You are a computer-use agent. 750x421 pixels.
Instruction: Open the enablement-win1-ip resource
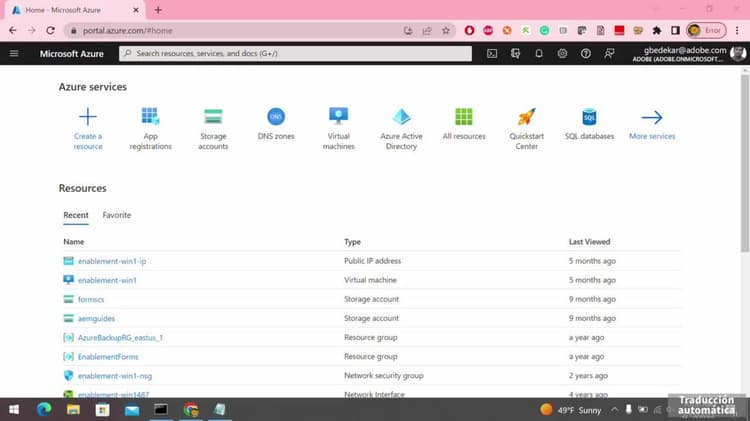112,261
